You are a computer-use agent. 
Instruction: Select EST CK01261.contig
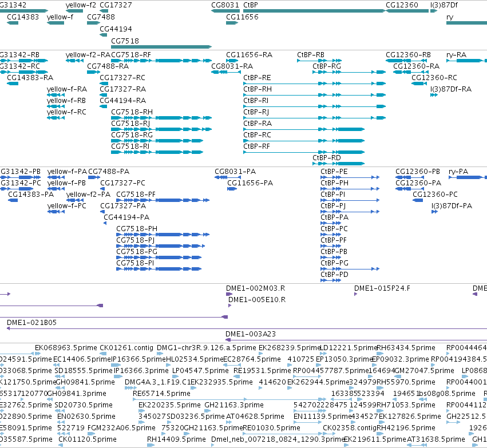[x=126, y=348]
